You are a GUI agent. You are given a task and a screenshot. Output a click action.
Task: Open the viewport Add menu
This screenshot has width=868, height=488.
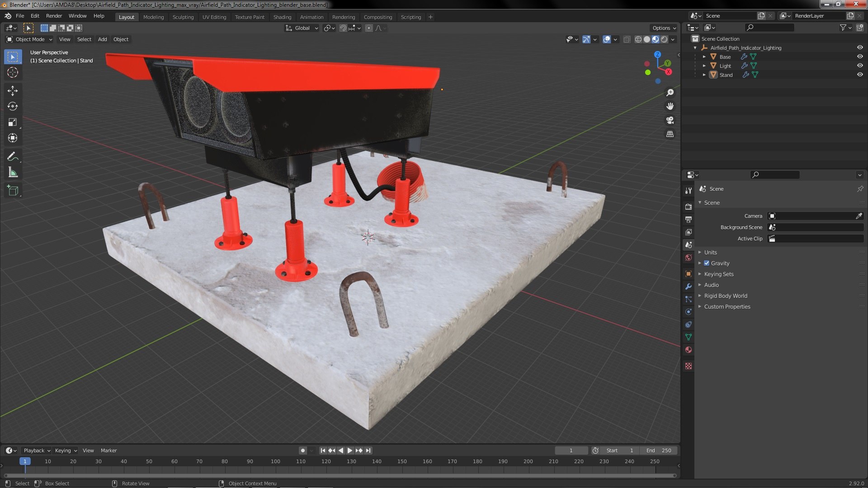[x=103, y=39]
